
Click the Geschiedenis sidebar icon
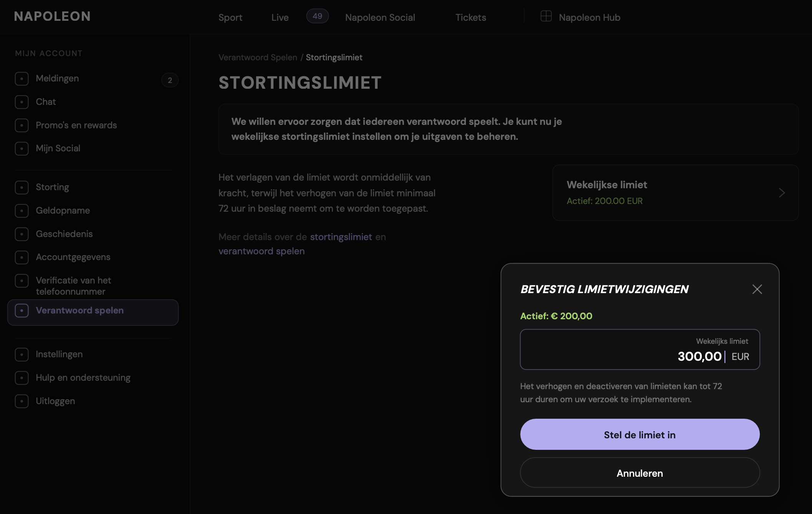click(x=22, y=234)
